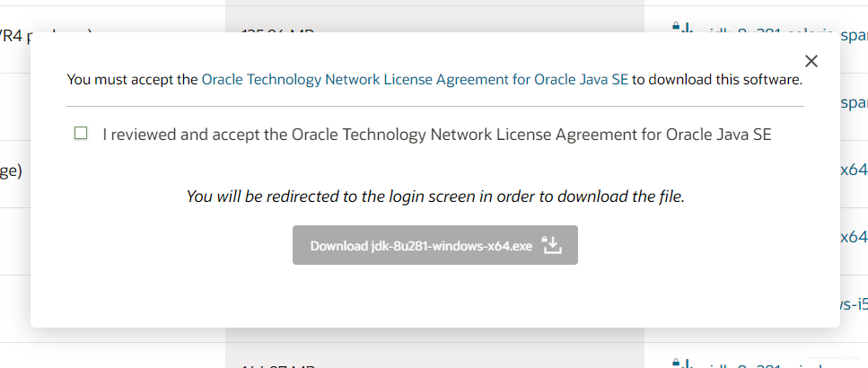Click the "You will be redirected to the login screen" notice
This screenshot has height=368, width=868.
coord(435,197)
